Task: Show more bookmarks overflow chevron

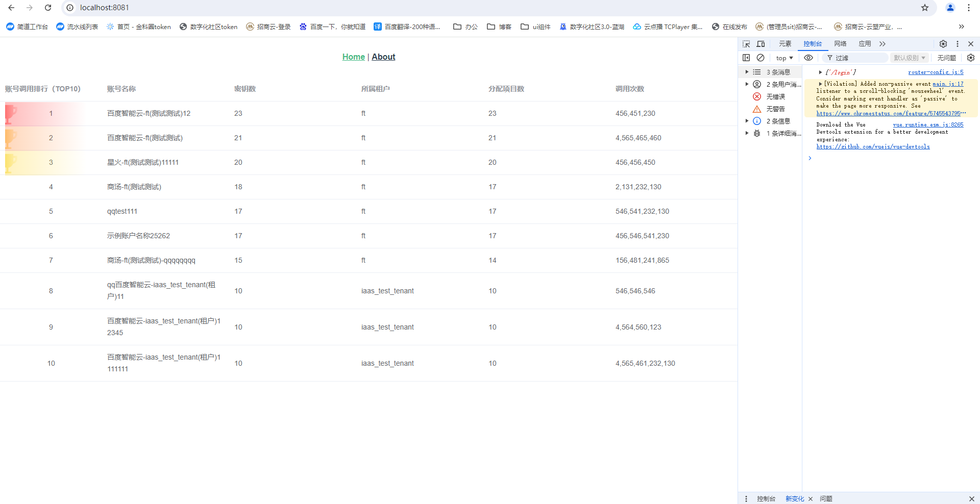Action: 962,27
